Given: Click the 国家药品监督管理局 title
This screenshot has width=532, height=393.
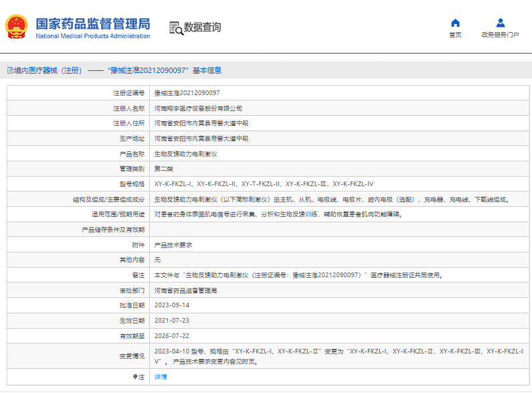Looking at the screenshot, I should (x=93, y=23).
